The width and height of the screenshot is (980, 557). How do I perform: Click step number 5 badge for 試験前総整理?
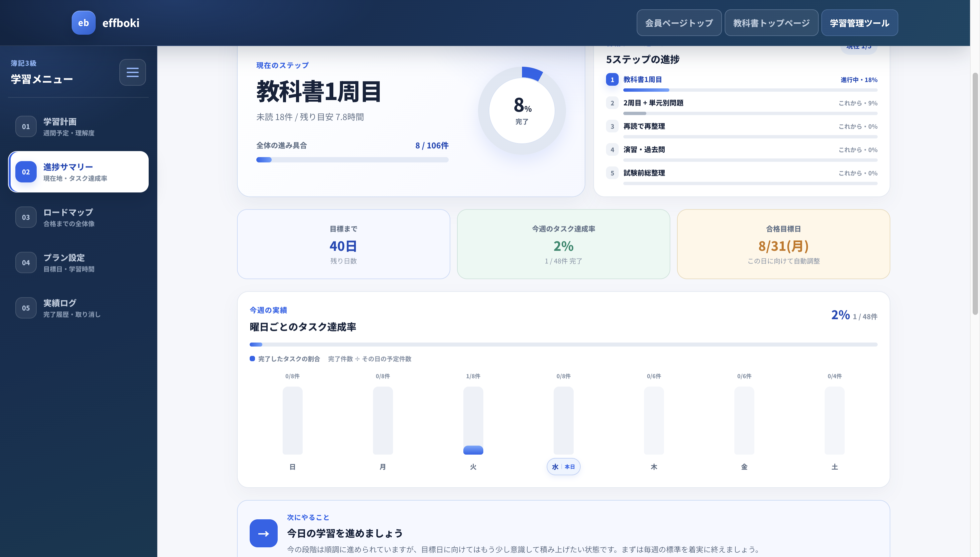(x=612, y=173)
